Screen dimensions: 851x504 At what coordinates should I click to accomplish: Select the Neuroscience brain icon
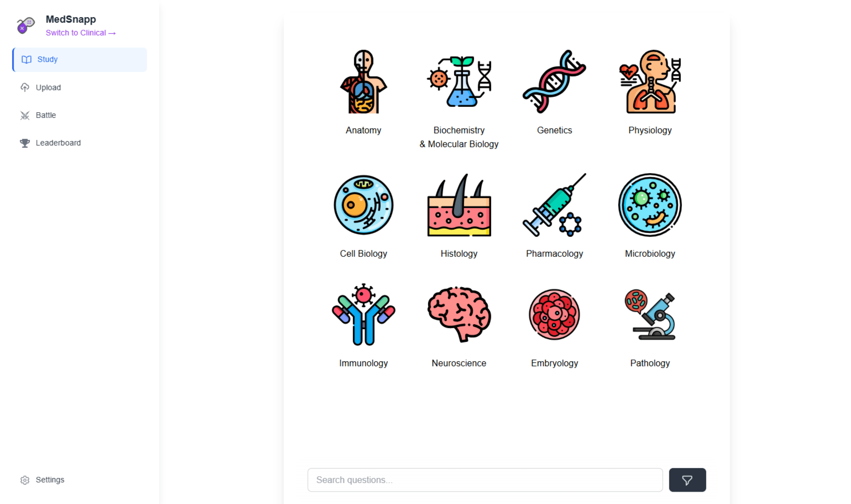459,314
